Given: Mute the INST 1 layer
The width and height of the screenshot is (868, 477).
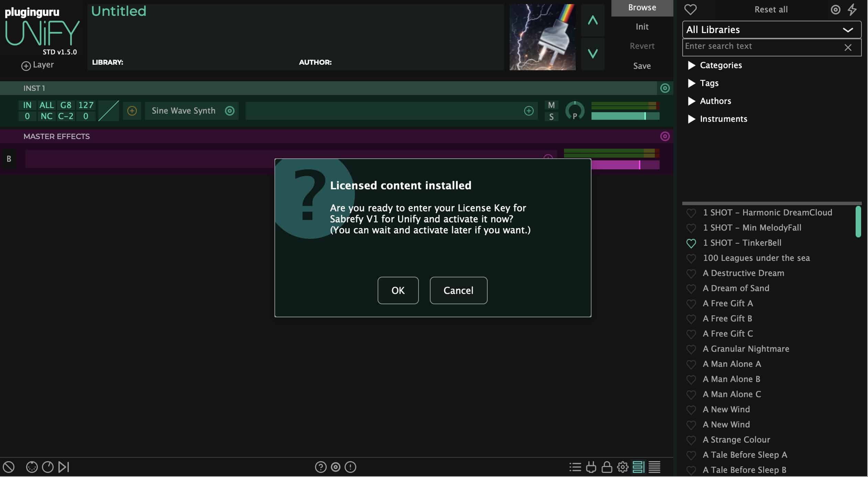Looking at the screenshot, I should pos(551,105).
